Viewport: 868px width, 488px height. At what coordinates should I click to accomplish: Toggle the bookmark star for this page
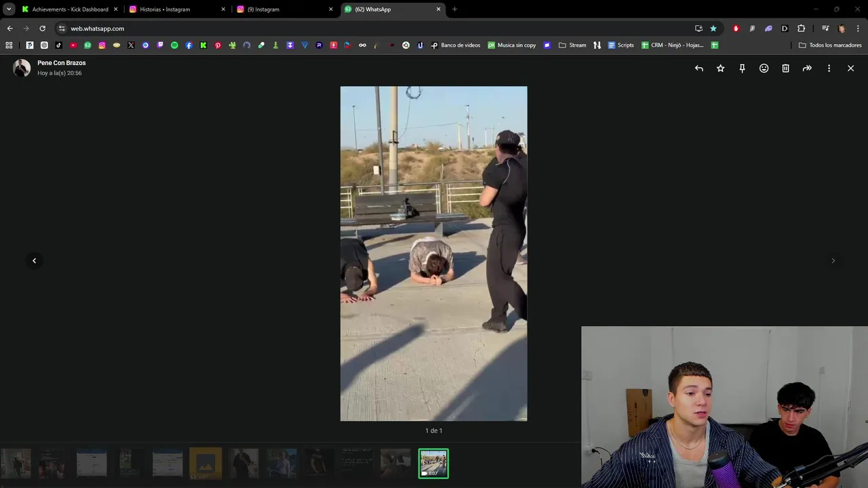(x=713, y=28)
